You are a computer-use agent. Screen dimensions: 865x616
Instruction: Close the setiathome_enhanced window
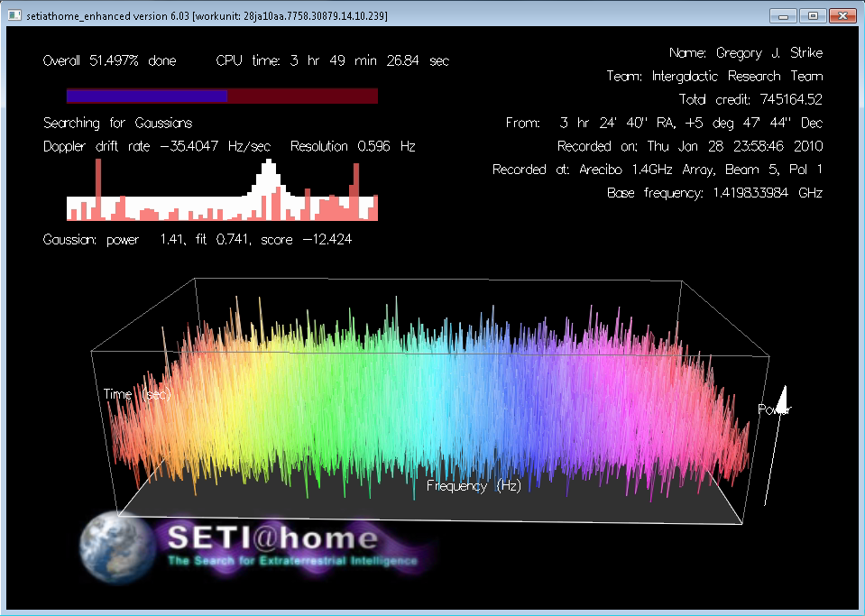tap(842, 15)
